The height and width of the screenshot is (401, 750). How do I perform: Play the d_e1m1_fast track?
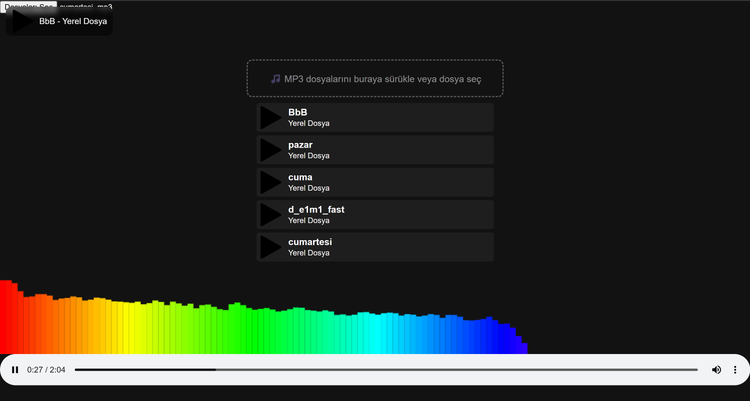[271, 215]
